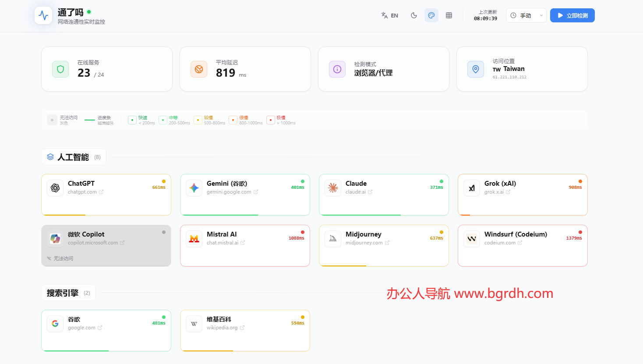Click the 立即检测 button
643x364 pixels.
(x=572, y=15)
